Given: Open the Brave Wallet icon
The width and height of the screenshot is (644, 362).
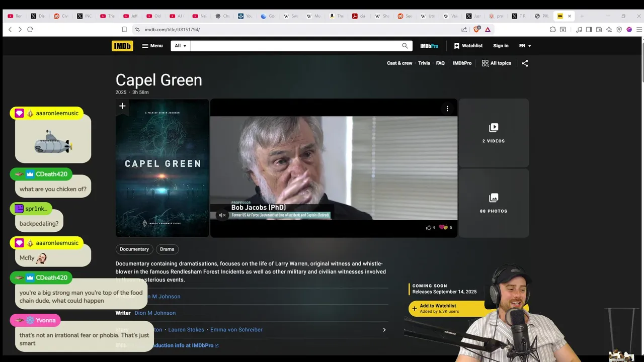Looking at the screenshot, I should (599, 30).
